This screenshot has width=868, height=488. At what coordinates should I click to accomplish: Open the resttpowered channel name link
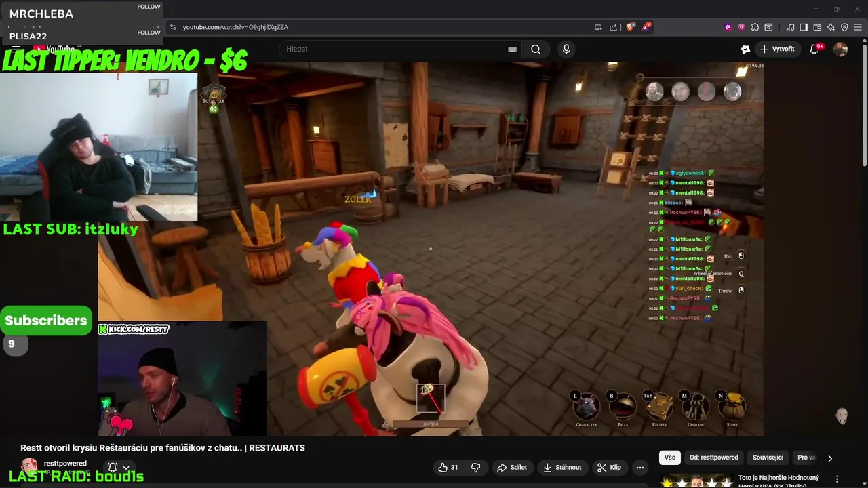(x=65, y=464)
